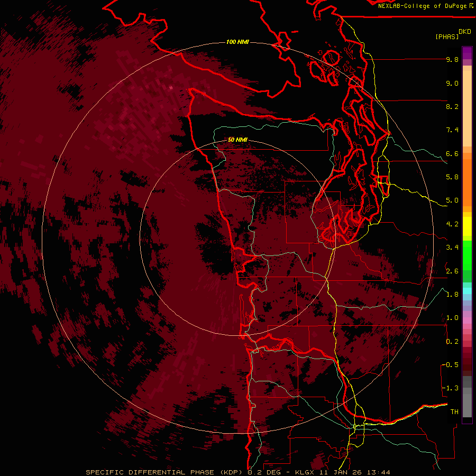The height and width of the screenshot is (476, 476).
Task: Click the -0.5 legend value
Action: [x=450, y=365]
